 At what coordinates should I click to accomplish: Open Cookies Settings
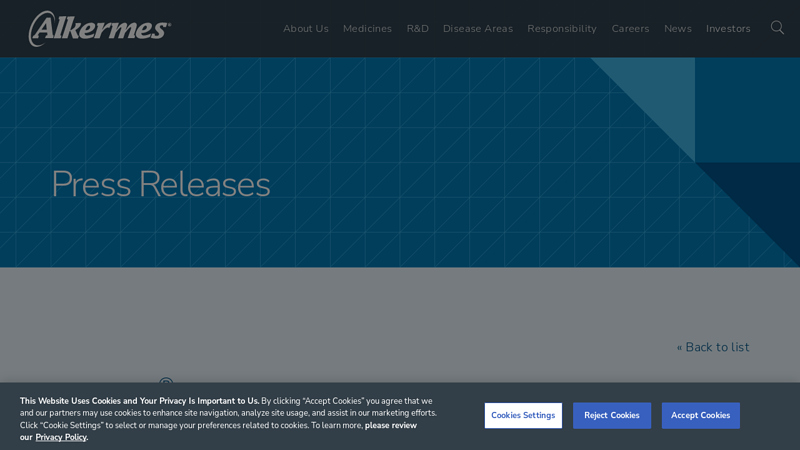pyautogui.click(x=523, y=415)
